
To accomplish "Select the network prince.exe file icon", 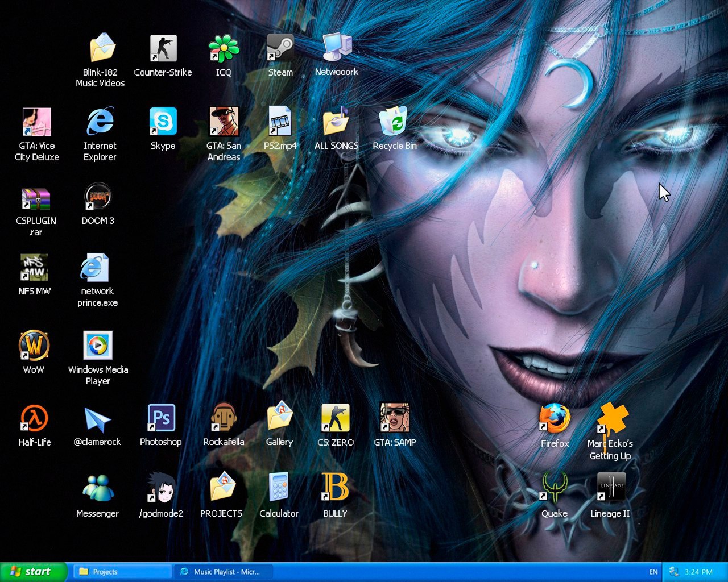I will point(95,267).
